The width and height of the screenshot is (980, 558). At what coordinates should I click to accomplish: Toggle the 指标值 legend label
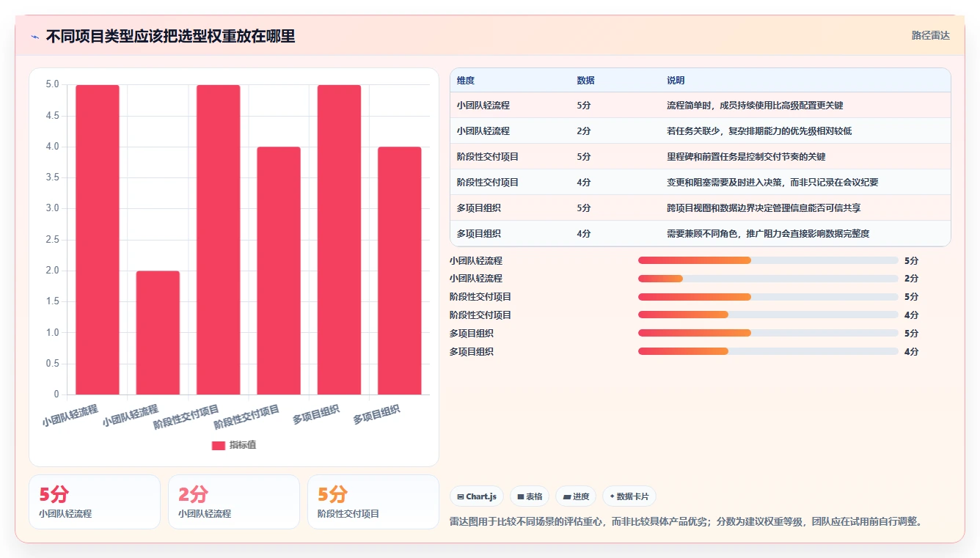coord(243,445)
